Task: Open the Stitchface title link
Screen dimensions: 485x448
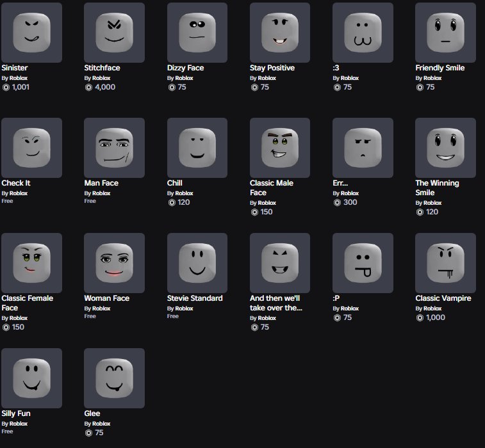Action: point(102,68)
